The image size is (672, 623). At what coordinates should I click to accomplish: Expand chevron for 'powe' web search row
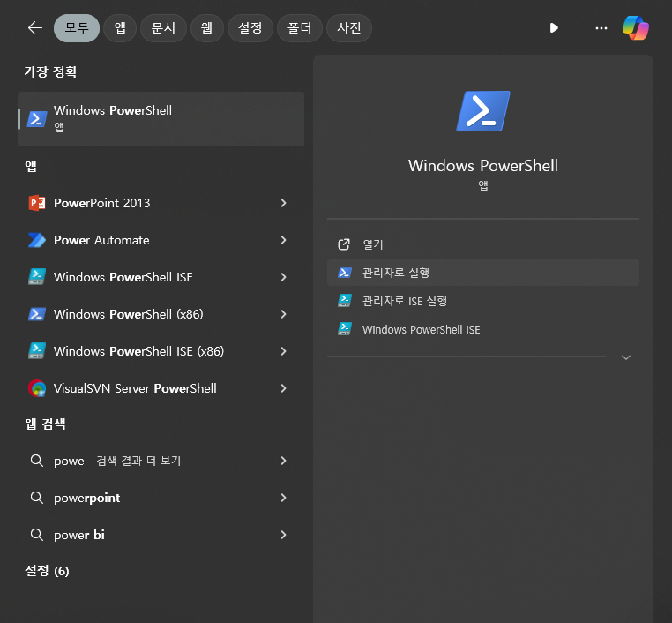(283, 461)
